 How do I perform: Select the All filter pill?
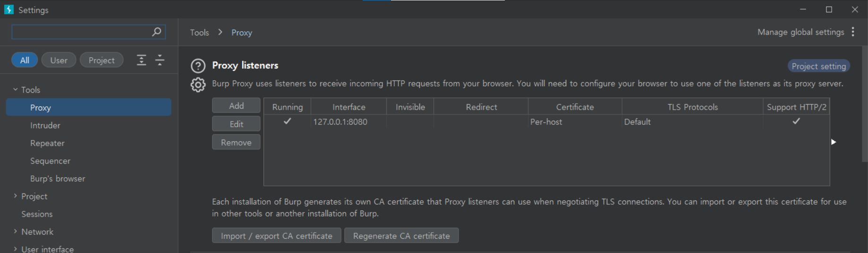pos(25,60)
